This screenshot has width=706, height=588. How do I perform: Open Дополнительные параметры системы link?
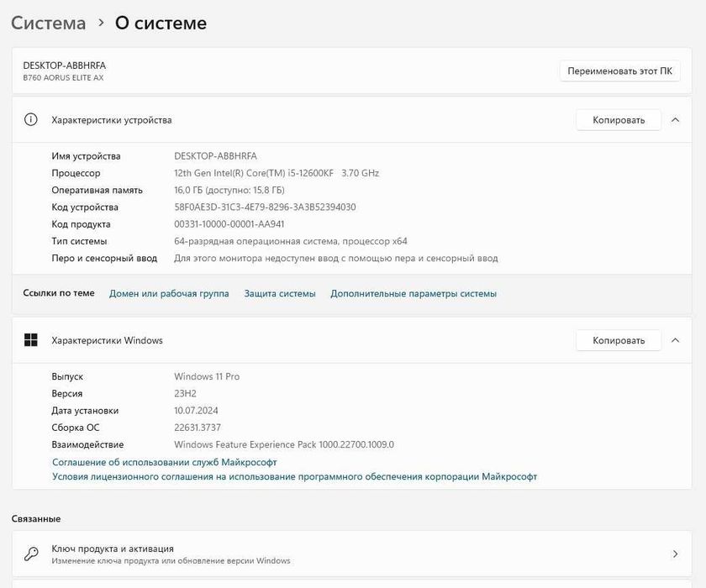pos(414,294)
